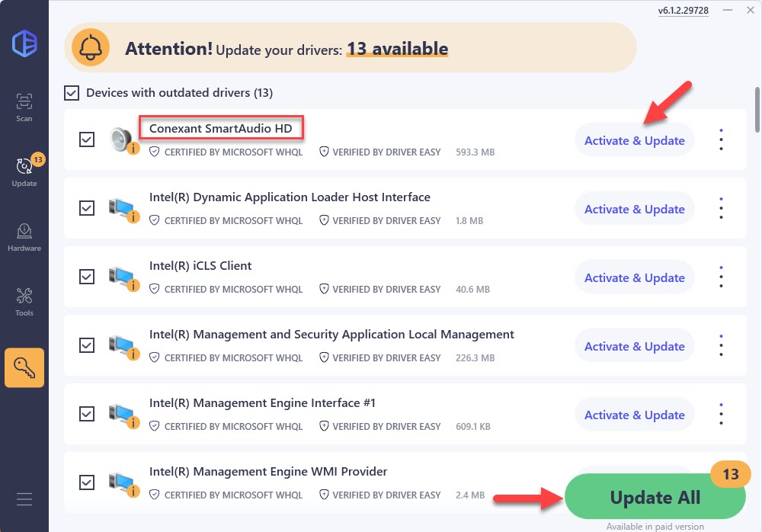The height and width of the screenshot is (532, 762).
Task: Click the orange key activation icon
Action: click(x=24, y=368)
